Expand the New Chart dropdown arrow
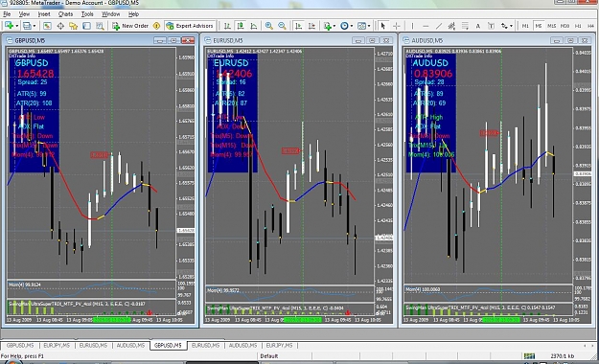Image resolution: width=599 pixels, height=364 pixels. 17,26
